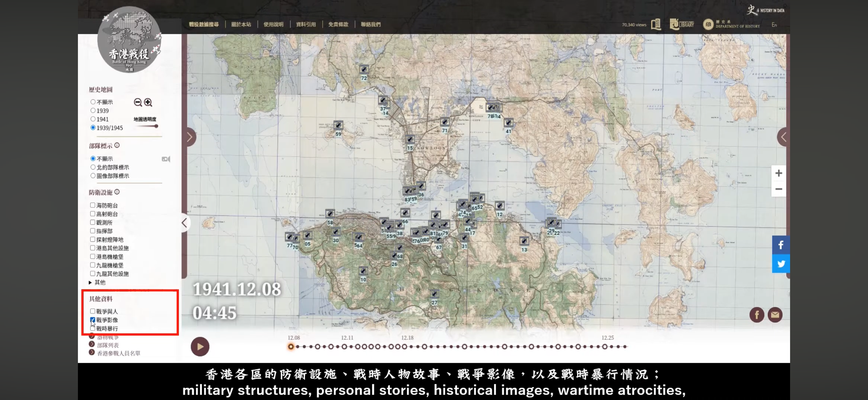Click the camera icon beside 部隊標示

[x=166, y=159]
